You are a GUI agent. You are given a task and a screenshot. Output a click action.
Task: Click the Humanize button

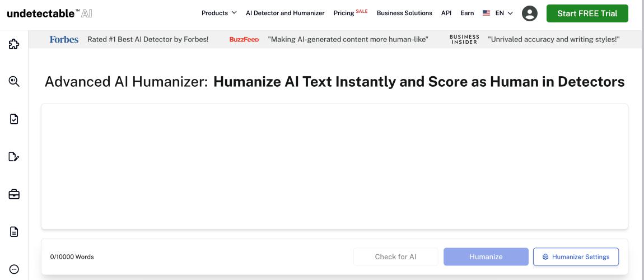[486, 256]
